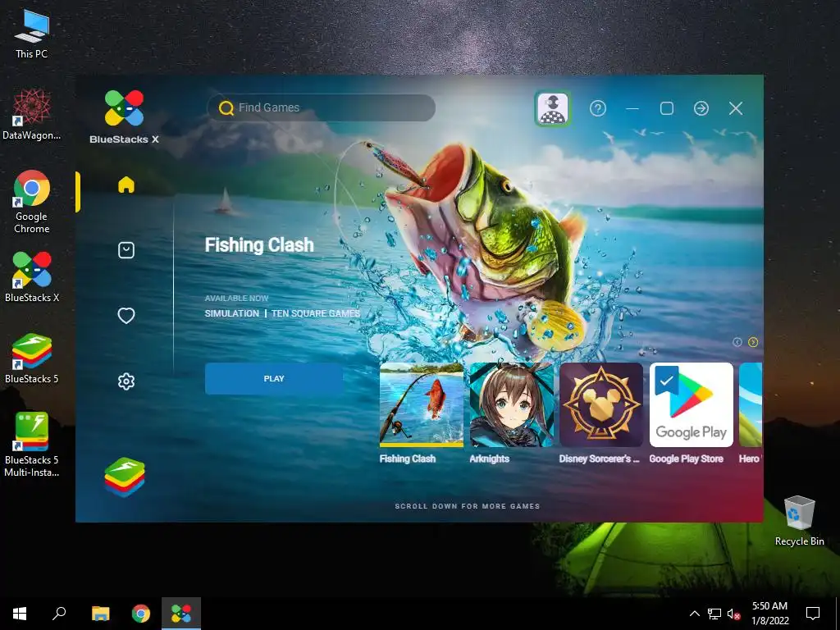Select the Recycle Bin desktop icon

[x=799, y=521]
